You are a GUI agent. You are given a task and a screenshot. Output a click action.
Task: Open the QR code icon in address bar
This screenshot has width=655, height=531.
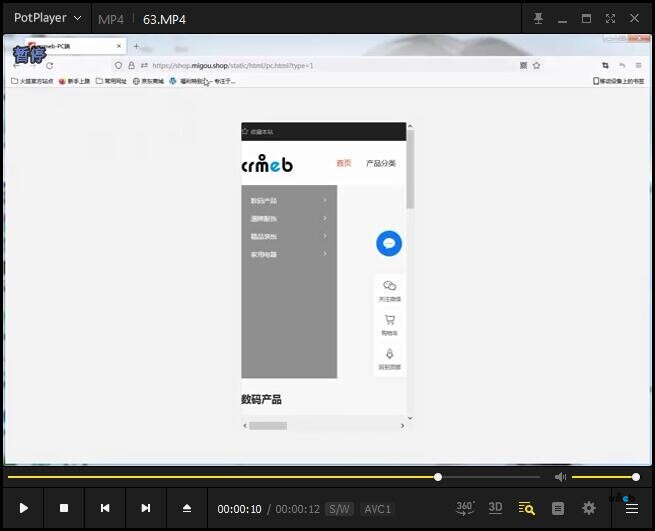[x=523, y=65]
